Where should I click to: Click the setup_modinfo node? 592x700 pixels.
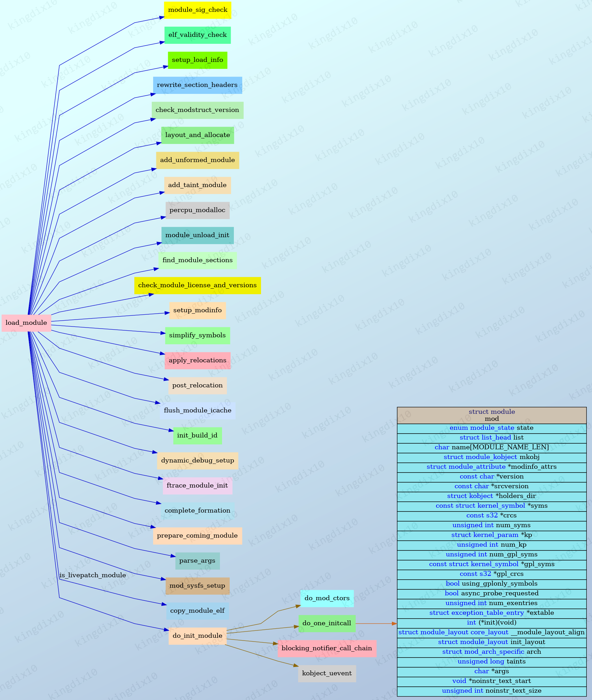pos(198,310)
